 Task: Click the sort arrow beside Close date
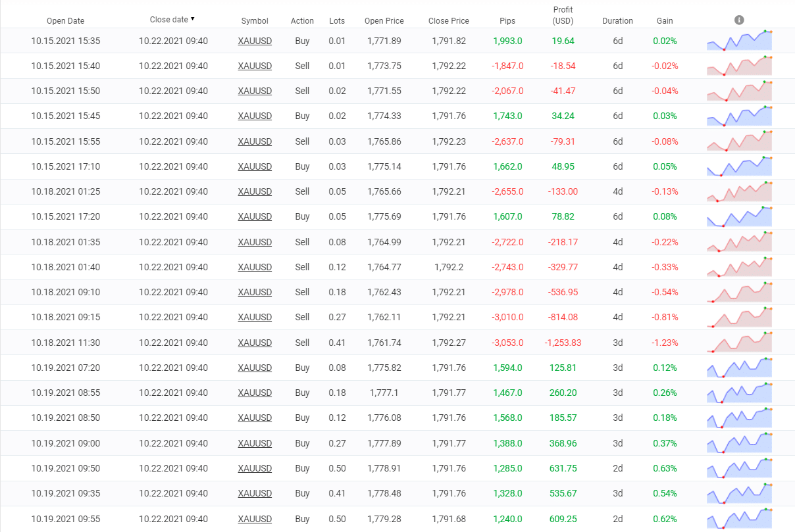[x=193, y=19]
